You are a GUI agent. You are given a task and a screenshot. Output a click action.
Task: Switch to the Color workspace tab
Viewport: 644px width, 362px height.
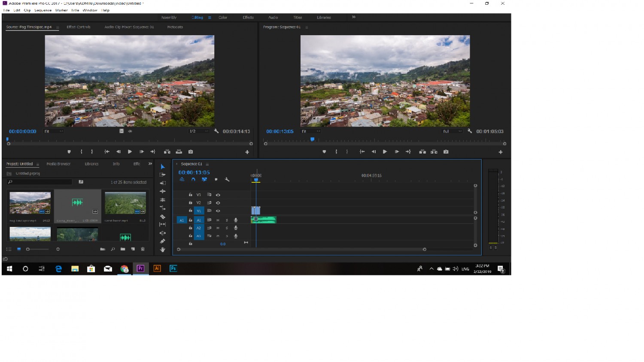point(223,18)
